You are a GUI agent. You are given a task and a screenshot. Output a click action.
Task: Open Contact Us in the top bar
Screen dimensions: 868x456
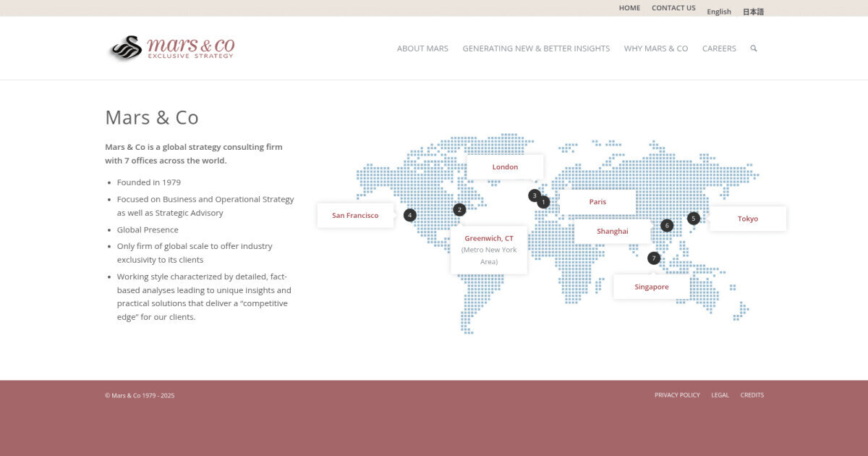[673, 8]
